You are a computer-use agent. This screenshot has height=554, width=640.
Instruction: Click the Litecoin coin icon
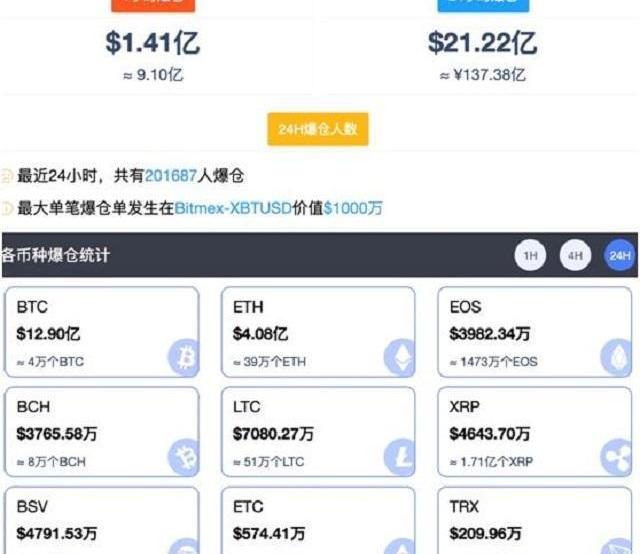[x=400, y=458]
